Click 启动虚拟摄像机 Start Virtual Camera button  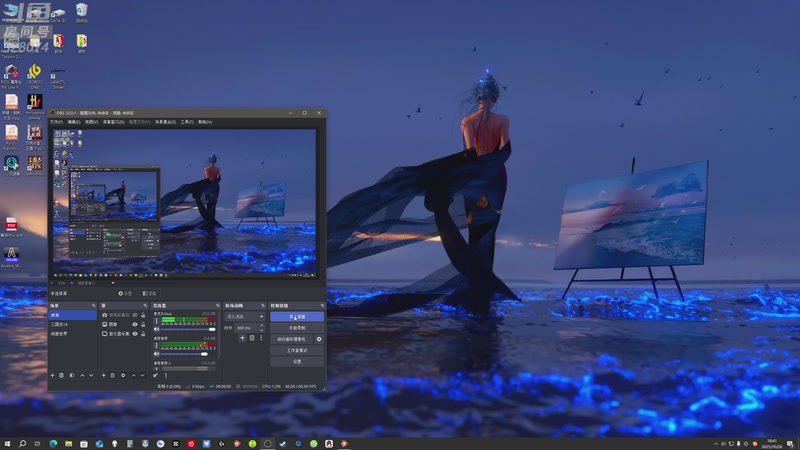pos(291,339)
